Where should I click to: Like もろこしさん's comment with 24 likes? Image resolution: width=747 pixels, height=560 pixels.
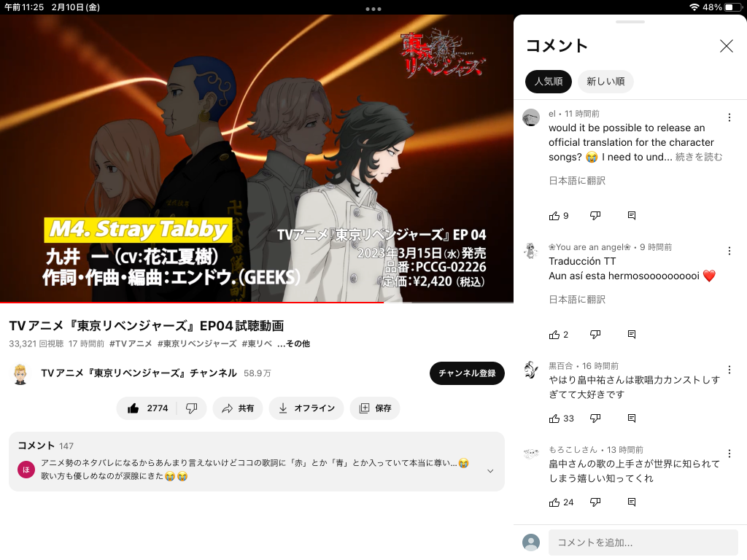pyautogui.click(x=561, y=502)
